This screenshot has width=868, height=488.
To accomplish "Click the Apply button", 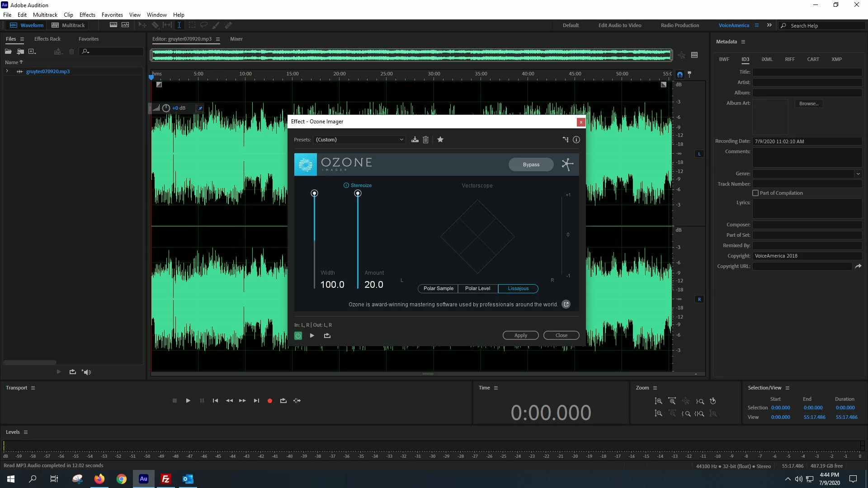I will click(x=520, y=335).
